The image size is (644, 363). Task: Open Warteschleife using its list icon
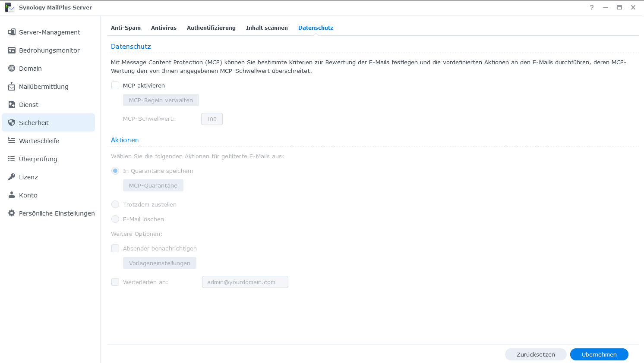point(12,141)
